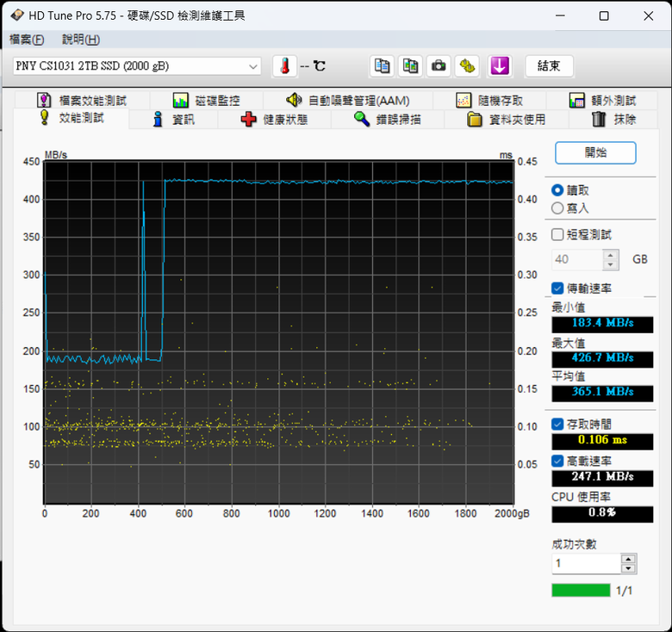This screenshot has width=672, height=632.
Task: Click the 開始 start button
Action: coord(595,153)
